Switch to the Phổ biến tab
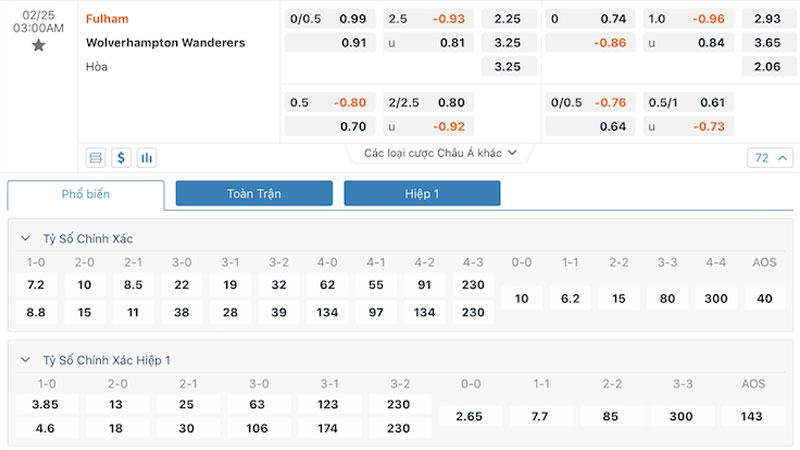800x450 pixels. (86, 194)
